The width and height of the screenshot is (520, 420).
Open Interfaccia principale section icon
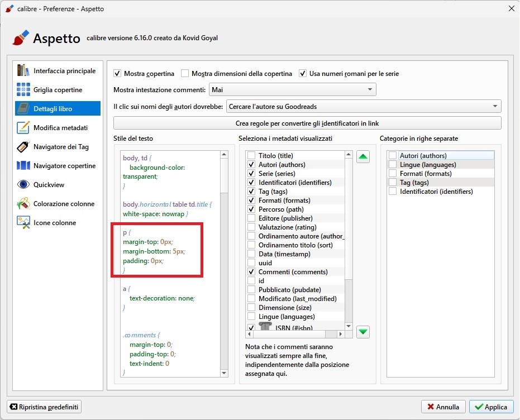(23, 71)
